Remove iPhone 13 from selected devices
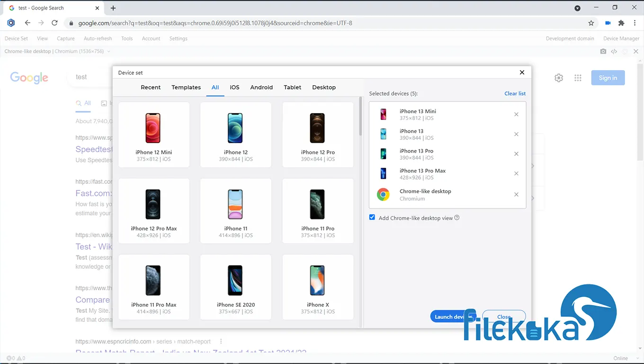The image size is (644, 364). 516,134
